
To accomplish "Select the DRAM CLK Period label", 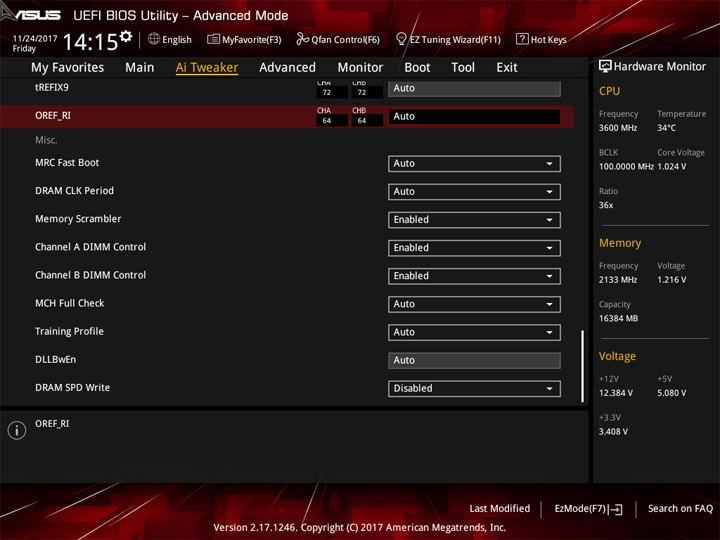I will 74,191.
